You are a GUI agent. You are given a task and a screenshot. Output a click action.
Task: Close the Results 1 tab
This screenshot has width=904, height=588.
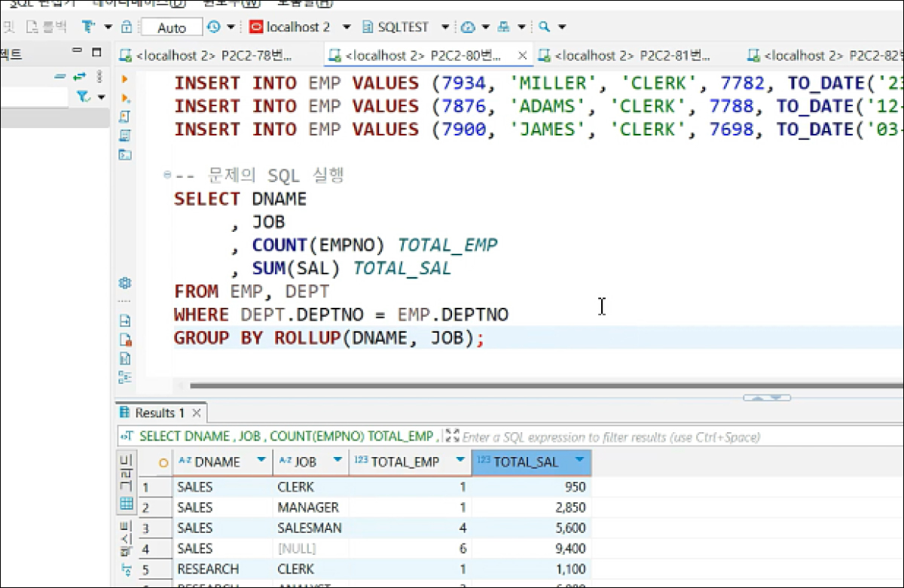pos(197,413)
